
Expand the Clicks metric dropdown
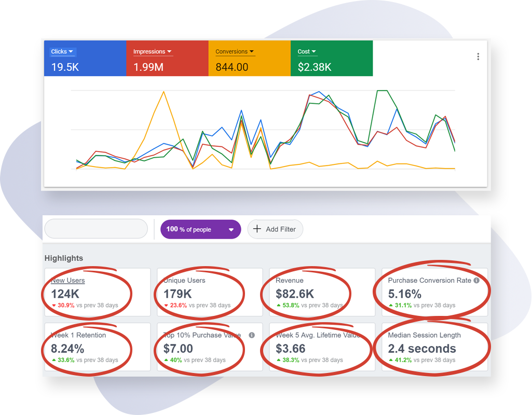pos(62,51)
